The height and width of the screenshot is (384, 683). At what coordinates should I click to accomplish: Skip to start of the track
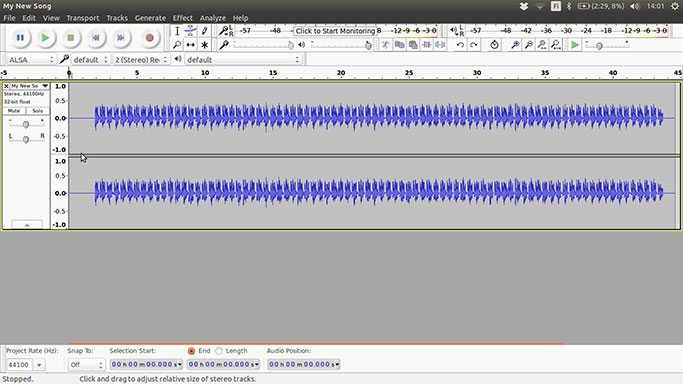[x=95, y=38]
